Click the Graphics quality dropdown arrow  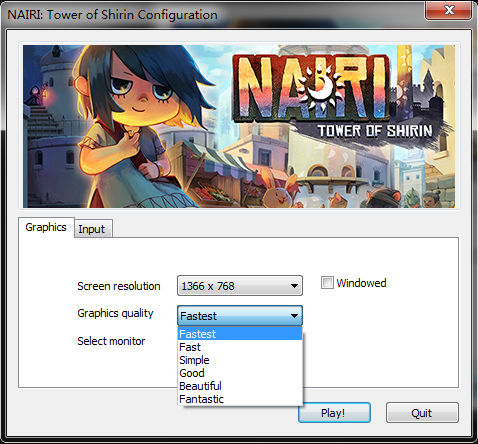click(294, 315)
